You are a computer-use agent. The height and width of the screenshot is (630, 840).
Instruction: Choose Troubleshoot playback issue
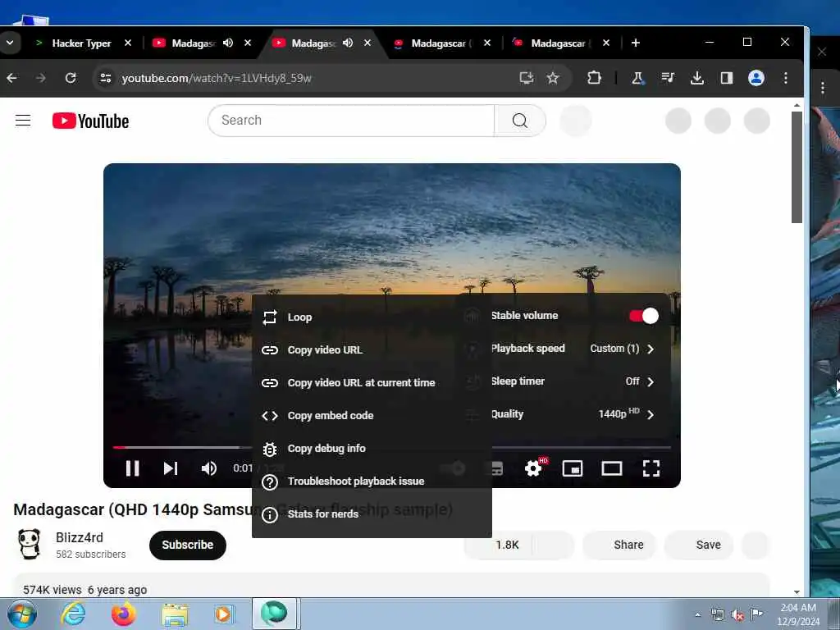372,481
